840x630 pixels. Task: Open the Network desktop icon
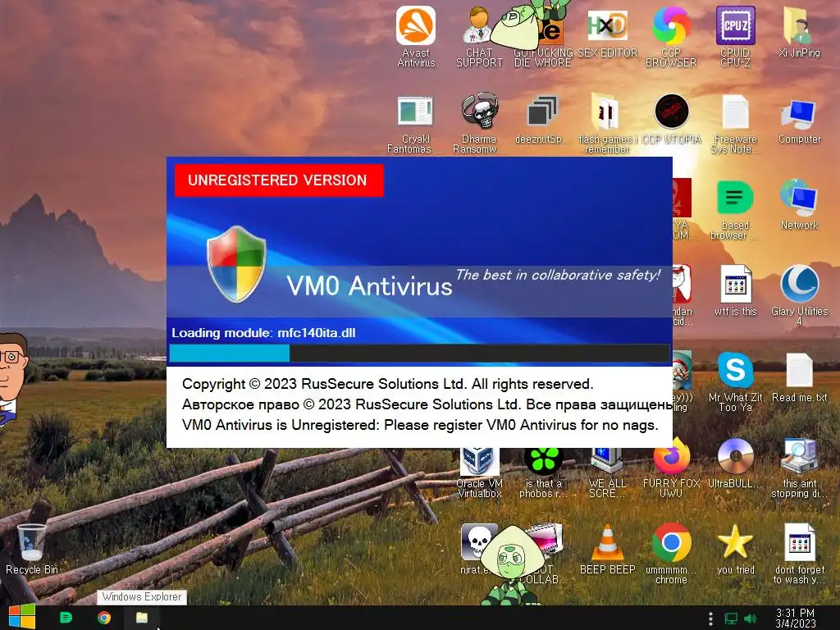point(799,204)
